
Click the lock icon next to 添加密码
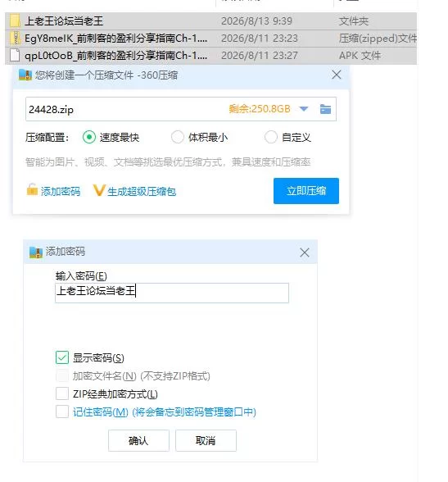point(32,190)
